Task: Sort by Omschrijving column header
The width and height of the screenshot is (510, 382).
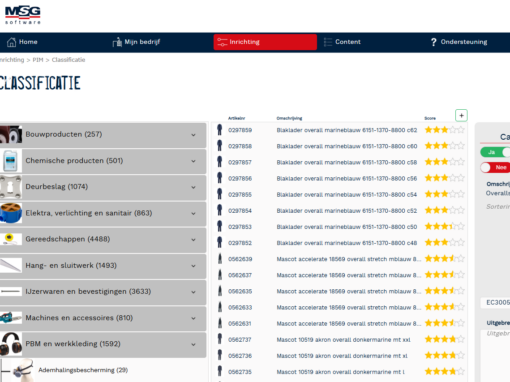Action: pos(289,118)
